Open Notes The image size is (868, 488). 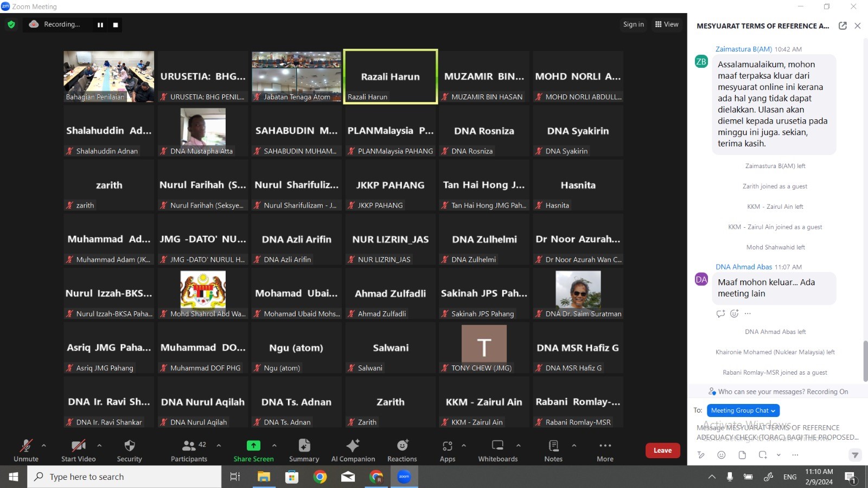[553, 451]
